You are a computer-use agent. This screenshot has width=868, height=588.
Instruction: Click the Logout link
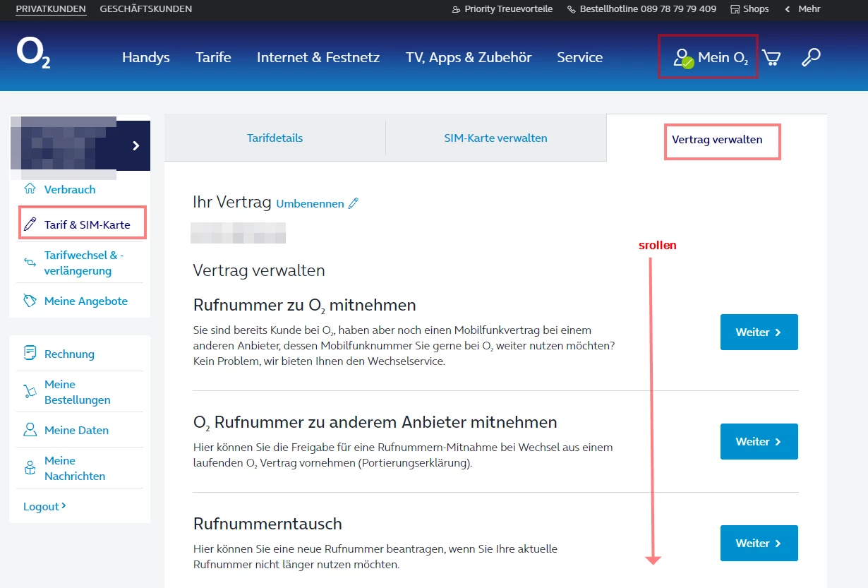[x=44, y=506]
